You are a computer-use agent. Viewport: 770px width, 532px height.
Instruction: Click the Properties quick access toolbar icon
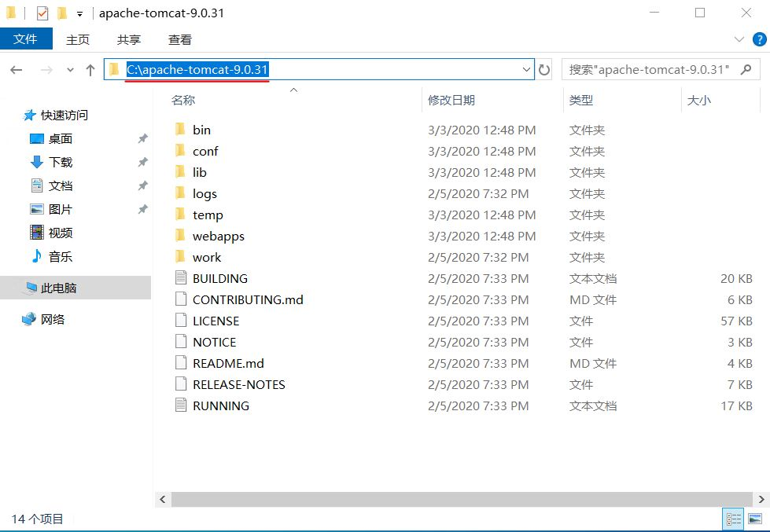coord(42,13)
